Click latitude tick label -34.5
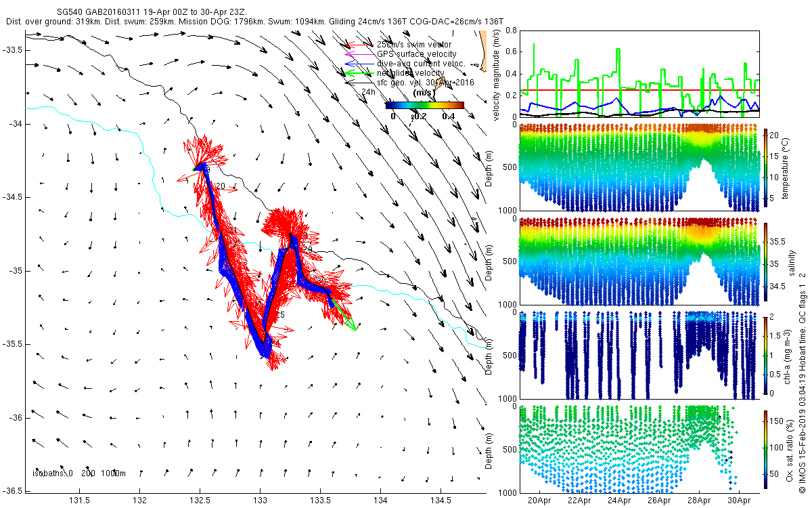The height and width of the screenshot is (508, 812). click(12, 197)
